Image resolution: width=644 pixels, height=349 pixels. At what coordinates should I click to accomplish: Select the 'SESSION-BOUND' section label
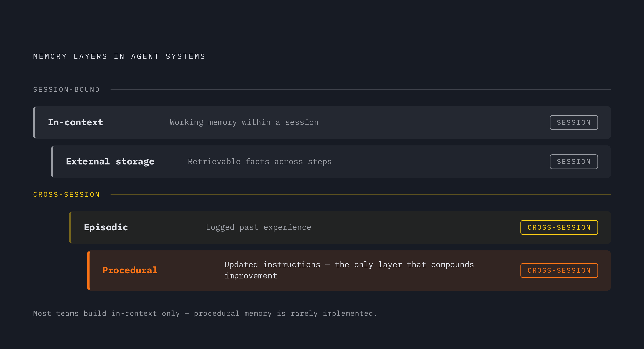click(x=67, y=89)
